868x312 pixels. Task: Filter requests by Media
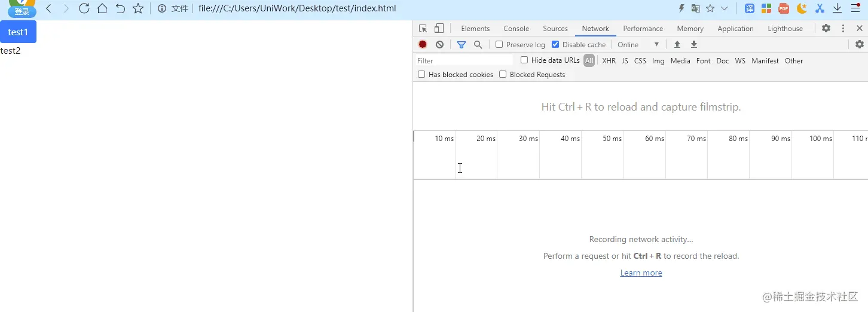[x=680, y=60]
